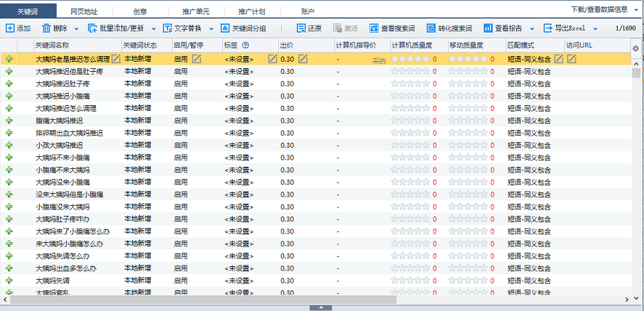
Task: Click 关键词分组 toolbar icon
Action: click(225, 28)
